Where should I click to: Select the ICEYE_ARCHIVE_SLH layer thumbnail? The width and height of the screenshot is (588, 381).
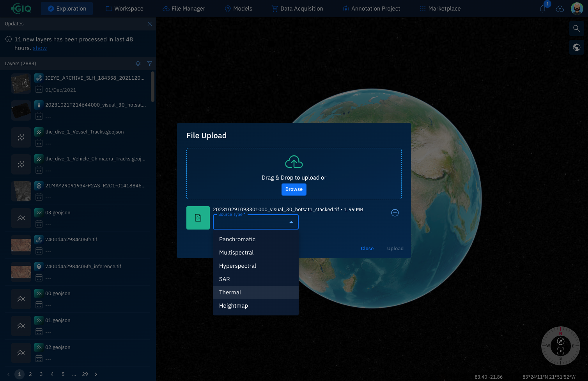21,84
